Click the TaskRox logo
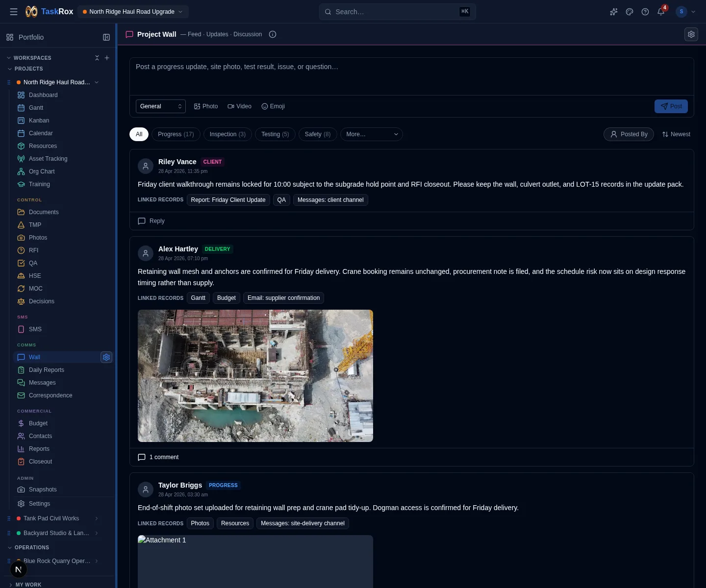Image resolution: width=706 pixels, height=588 pixels. pyautogui.click(x=50, y=12)
